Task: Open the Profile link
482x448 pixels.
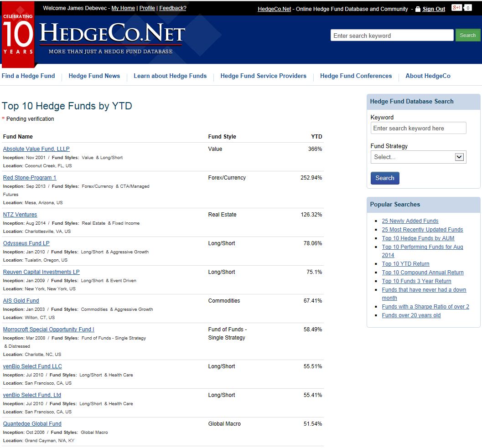Action: tap(147, 8)
